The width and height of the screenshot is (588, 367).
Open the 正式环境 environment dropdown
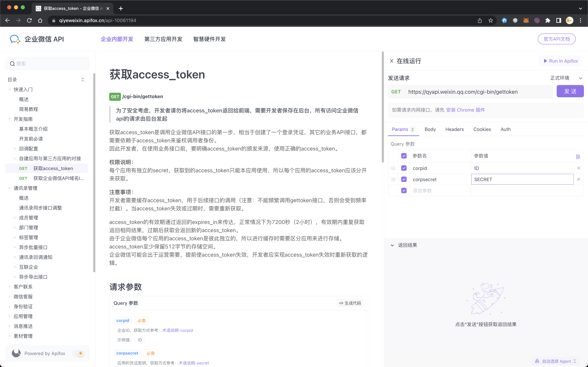click(x=566, y=78)
